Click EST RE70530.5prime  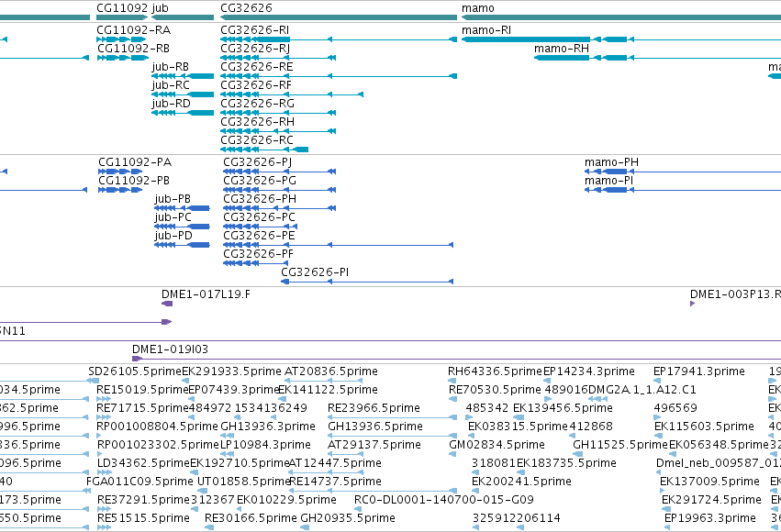(x=495, y=390)
